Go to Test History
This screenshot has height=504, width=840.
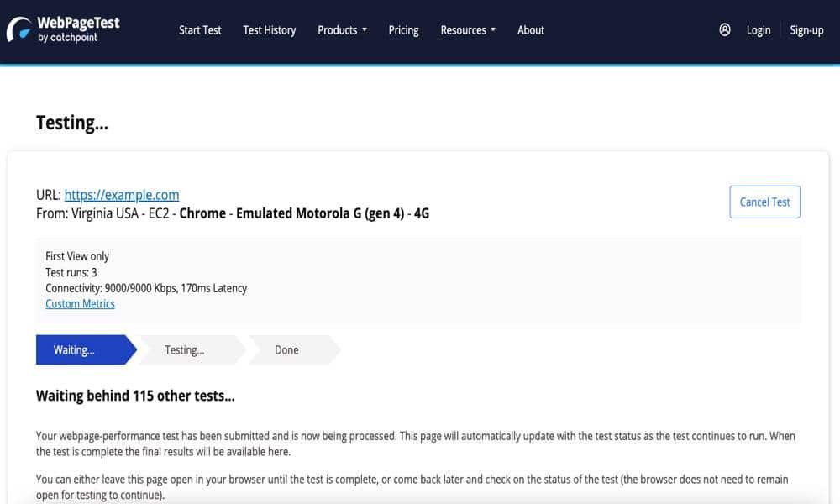point(269,30)
